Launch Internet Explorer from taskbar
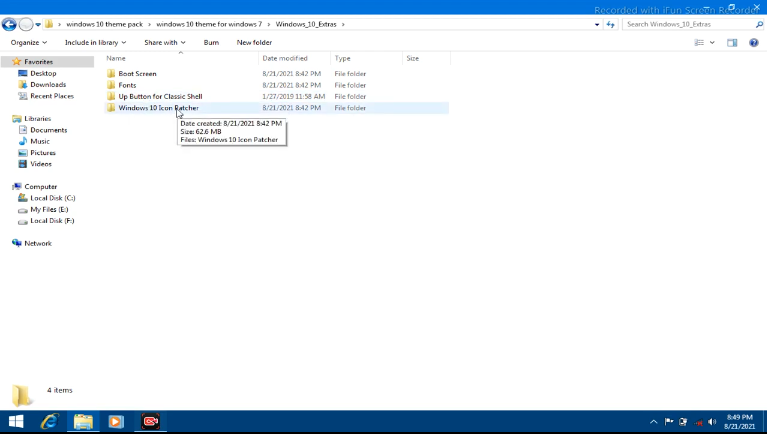Image resolution: width=767 pixels, height=434 pixels. [49, 421]
